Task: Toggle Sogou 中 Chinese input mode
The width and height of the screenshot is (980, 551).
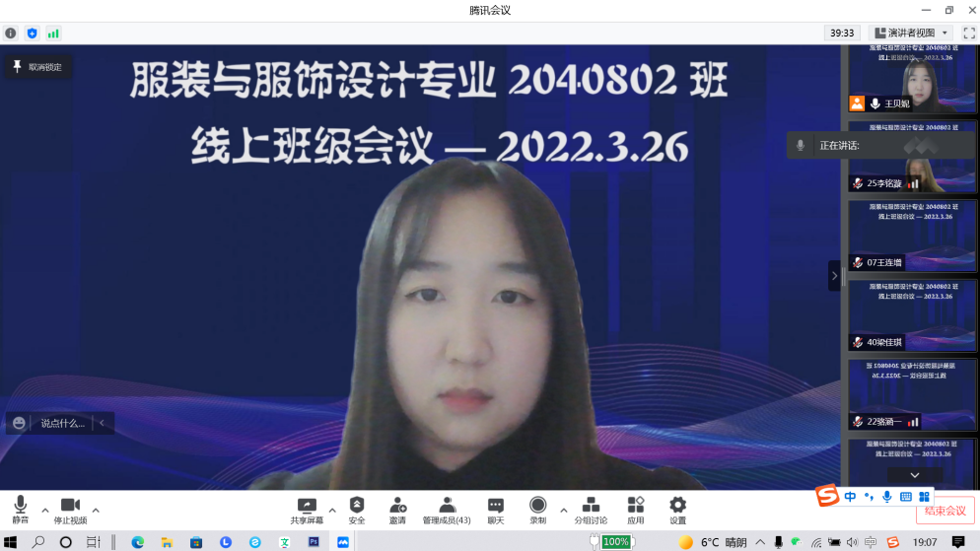Action: (x=850, y=497)
